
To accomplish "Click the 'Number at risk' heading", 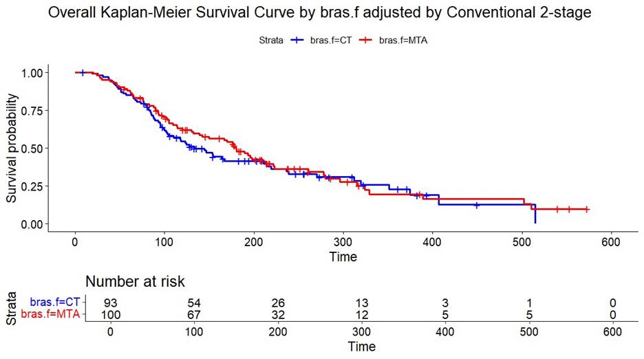I will coord(135,281).
